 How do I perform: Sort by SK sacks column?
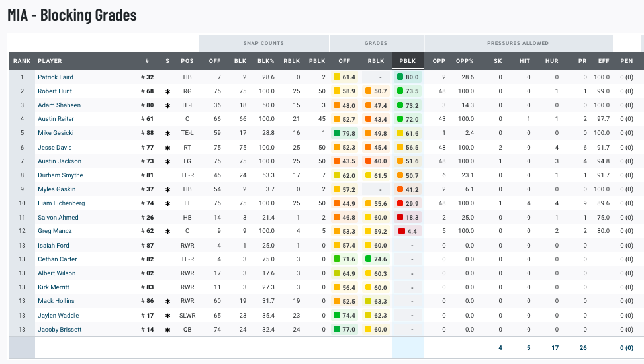click(x=498, y=61)
